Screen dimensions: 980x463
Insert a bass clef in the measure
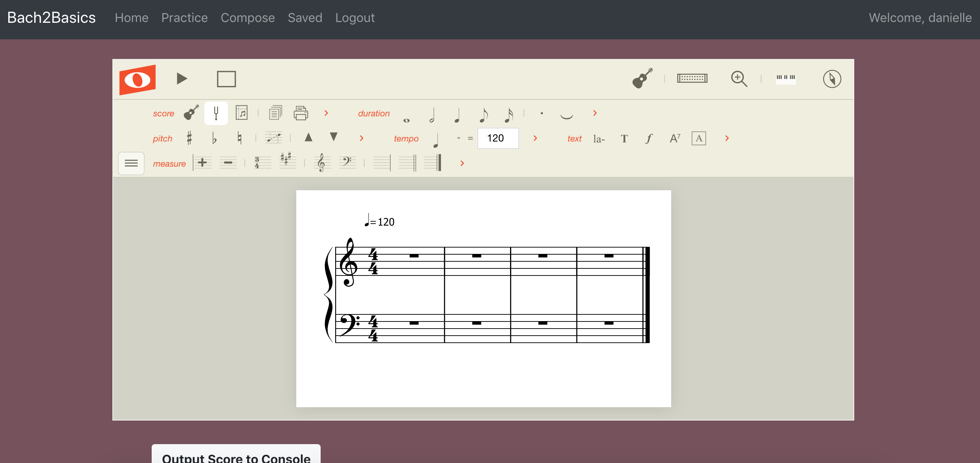[x=347, y=162]
